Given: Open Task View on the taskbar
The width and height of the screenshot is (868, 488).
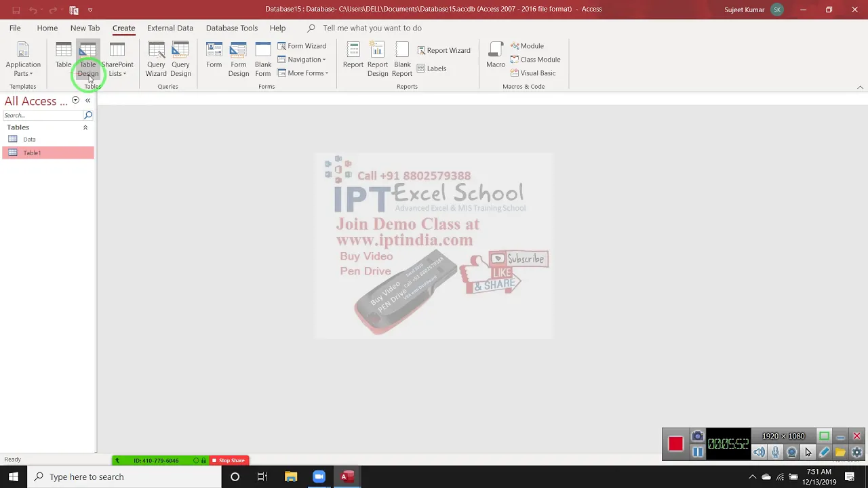Looking at the screenshot, I should pos(262,476).
